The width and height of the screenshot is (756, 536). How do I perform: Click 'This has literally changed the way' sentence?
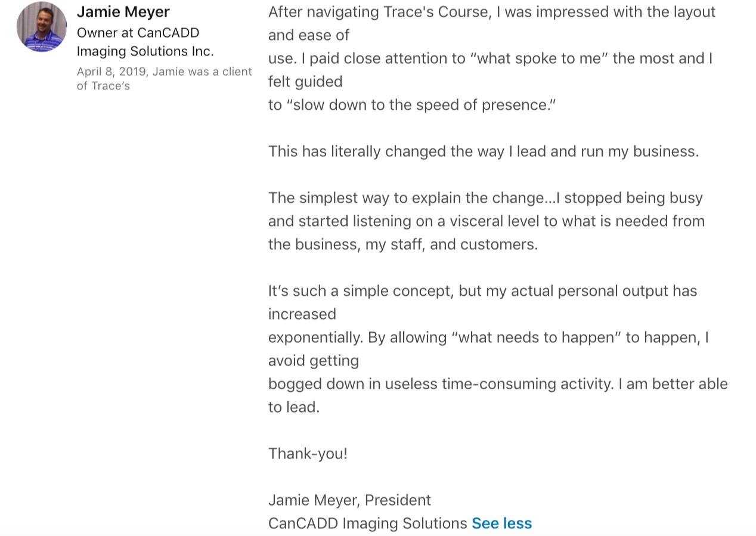[x=484, y=151]
